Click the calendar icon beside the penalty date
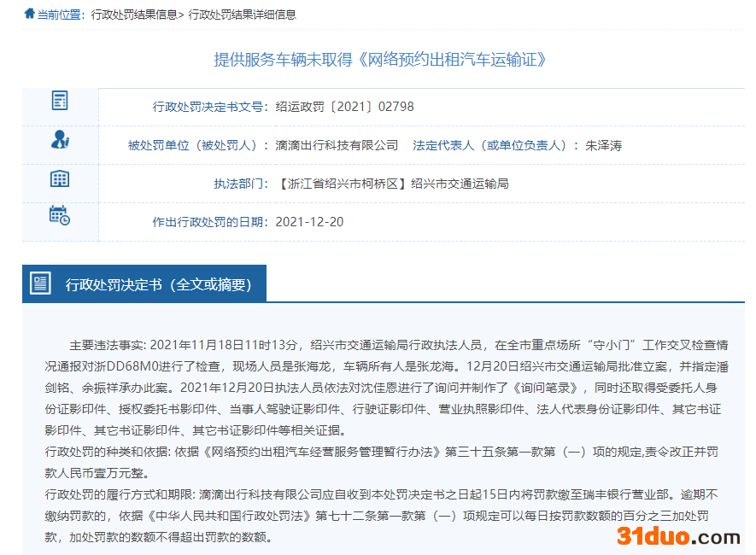Image resolution: width=756 pixels, height=555 pixels. point(60,215)
